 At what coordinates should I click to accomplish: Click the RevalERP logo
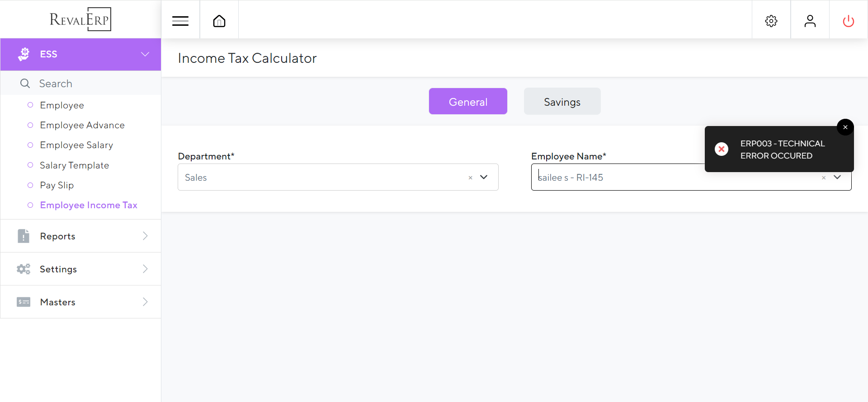click(x=80, y=19)
